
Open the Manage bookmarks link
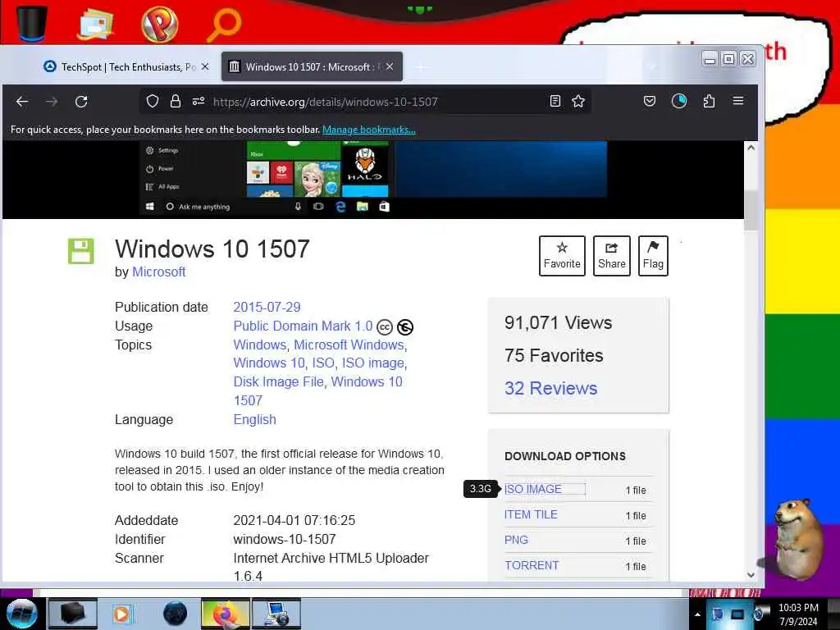coord(368,130)
